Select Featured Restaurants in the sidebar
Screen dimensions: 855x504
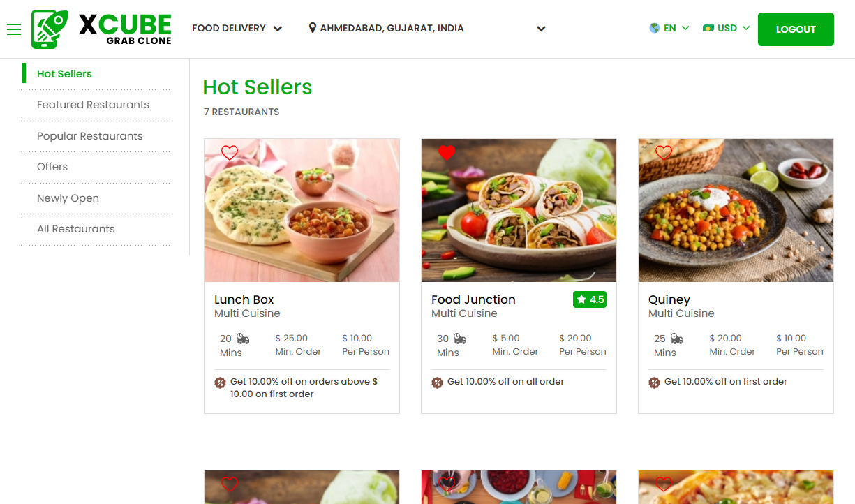point(93,104)
